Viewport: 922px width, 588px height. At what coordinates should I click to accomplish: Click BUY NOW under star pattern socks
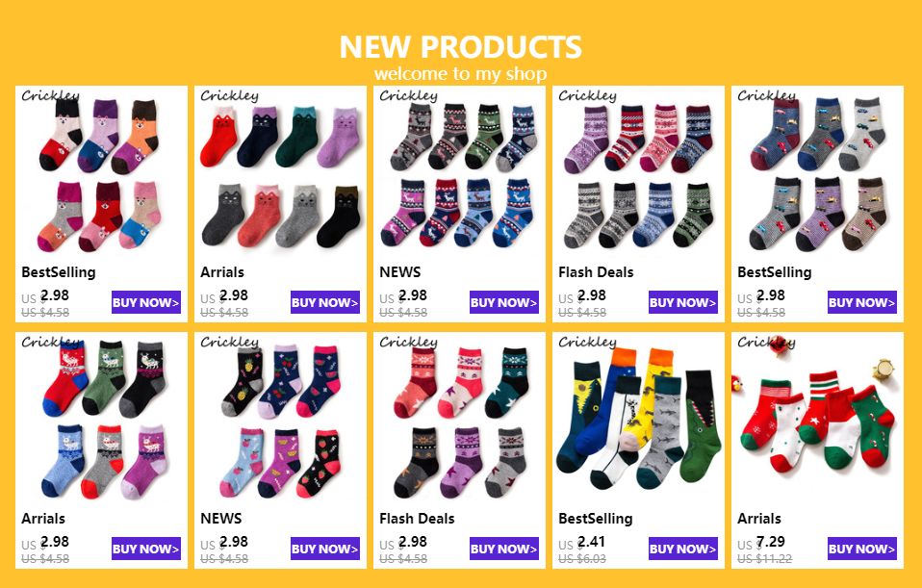coord(504,549)
